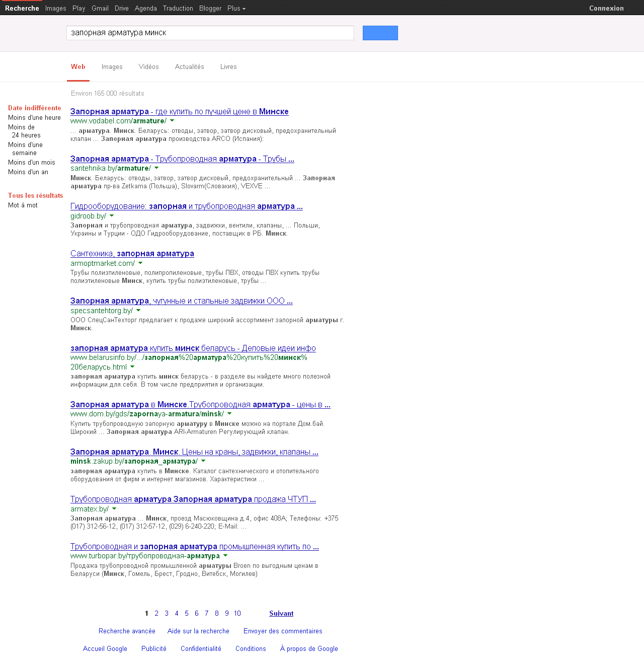Click the Suivant next page link
Screen dimensions: 644x662
[281, 613]
